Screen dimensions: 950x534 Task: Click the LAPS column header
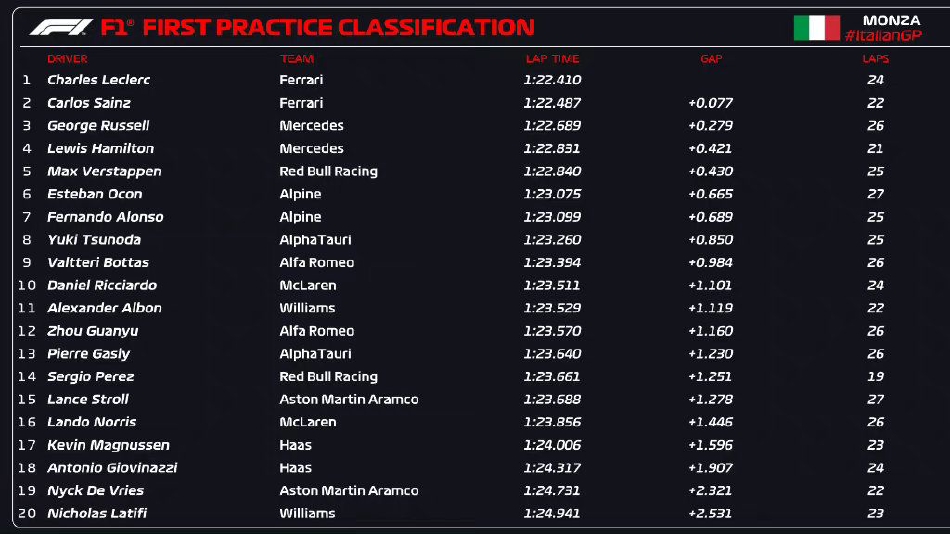(876, 59)
